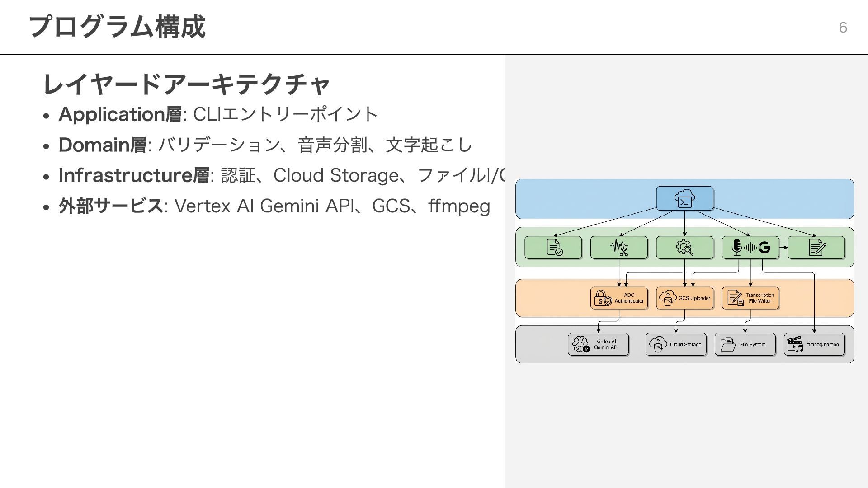
Task: Click the folder icon for File System
Action: click(728, 344)
